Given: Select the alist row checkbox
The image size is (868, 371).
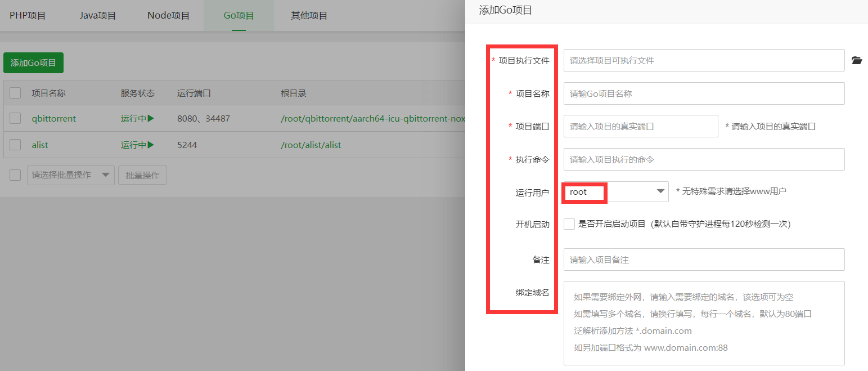Looking at the screenshot, I should pos(15,145).
